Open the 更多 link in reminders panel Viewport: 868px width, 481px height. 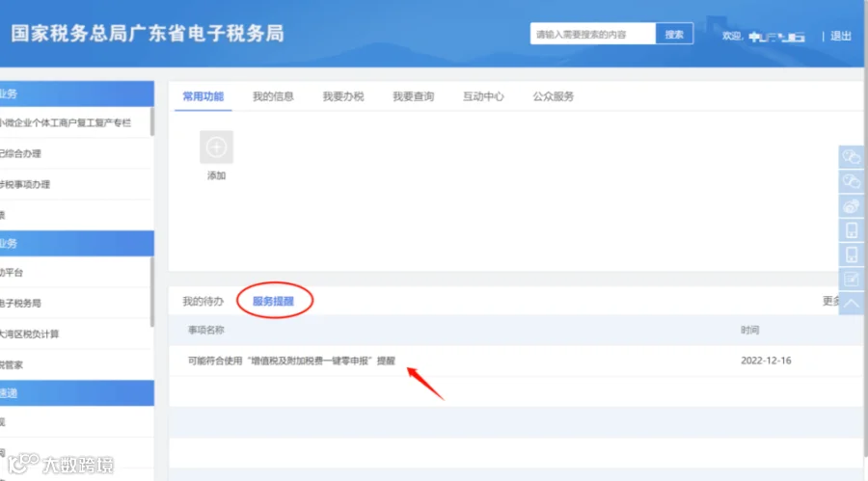tap(831, 301)
